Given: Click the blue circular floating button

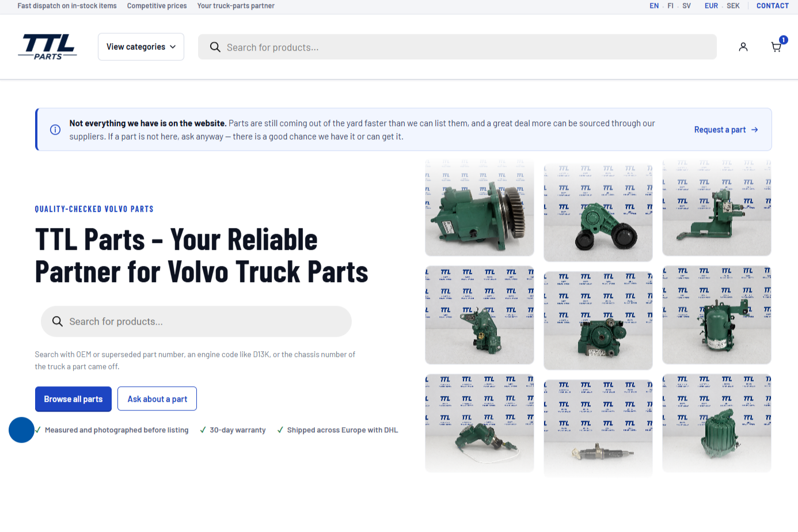Looking at the screenshot, I should click(21, 430).
